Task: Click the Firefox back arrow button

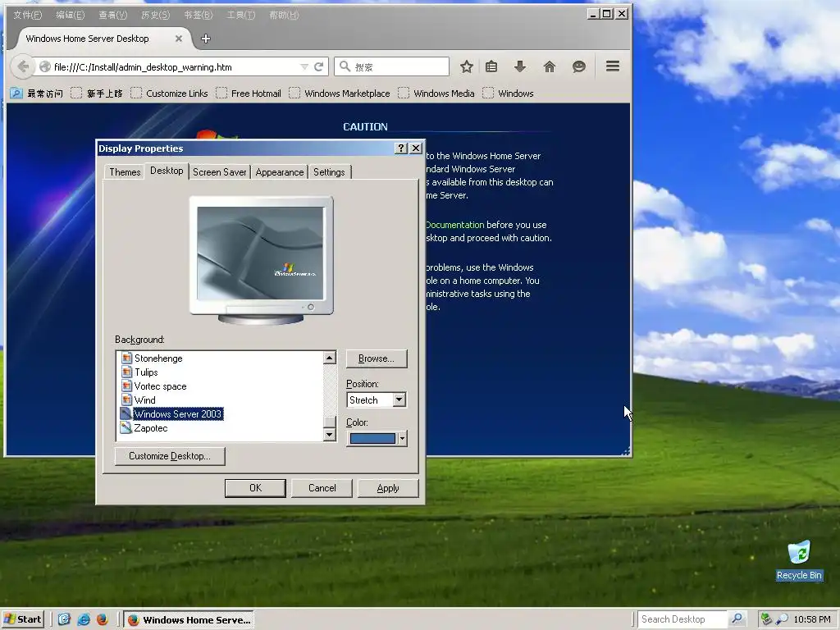Action: (22, 66)
